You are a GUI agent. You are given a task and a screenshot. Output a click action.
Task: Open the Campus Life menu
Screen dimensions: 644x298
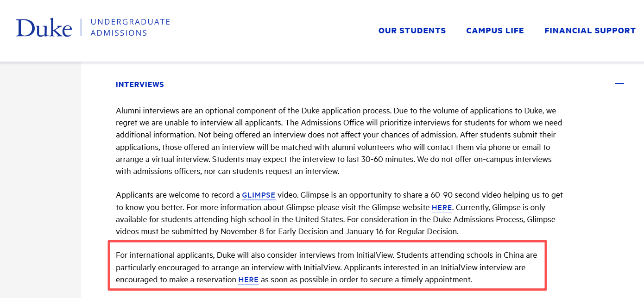pos(495,31)
